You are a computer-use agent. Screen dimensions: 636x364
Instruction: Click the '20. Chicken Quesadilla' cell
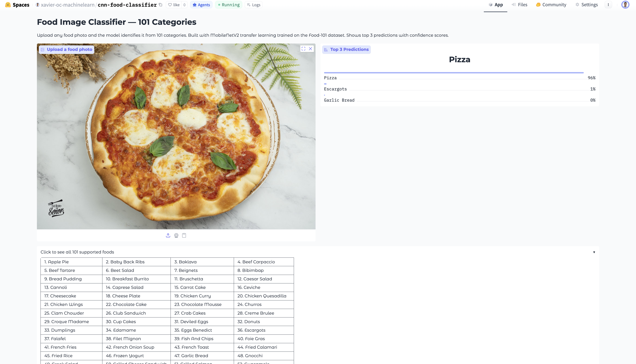[264, 296]
